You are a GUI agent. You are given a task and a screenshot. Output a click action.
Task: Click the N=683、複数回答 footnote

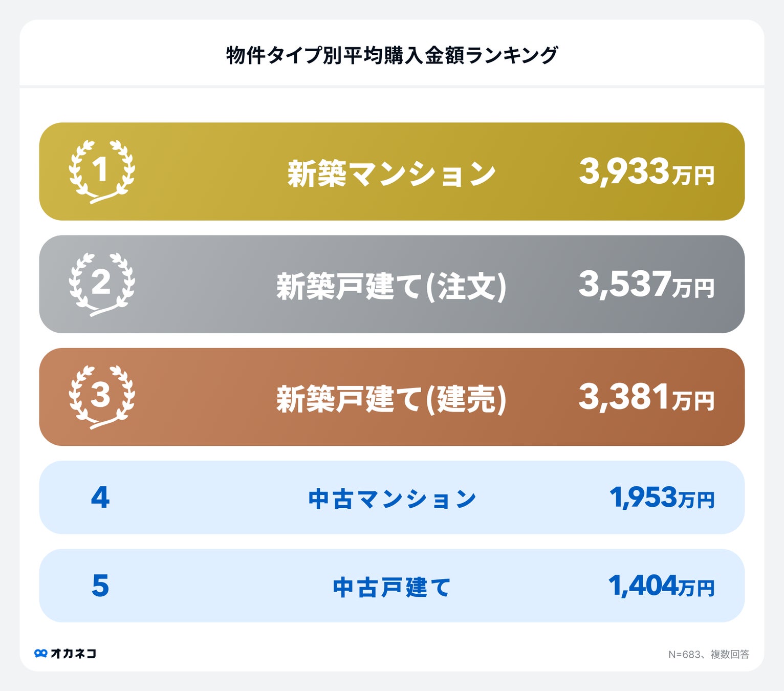tap(708, 654)
